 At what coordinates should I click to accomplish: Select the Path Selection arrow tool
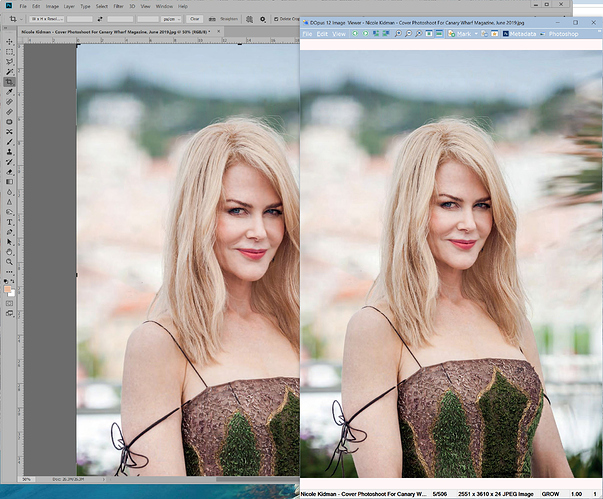point(9,242)
